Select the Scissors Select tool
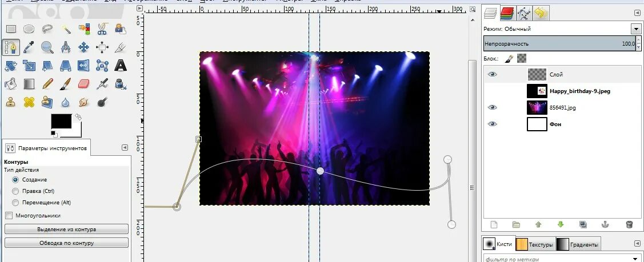 pyautogui.click(x=102, y=29)
